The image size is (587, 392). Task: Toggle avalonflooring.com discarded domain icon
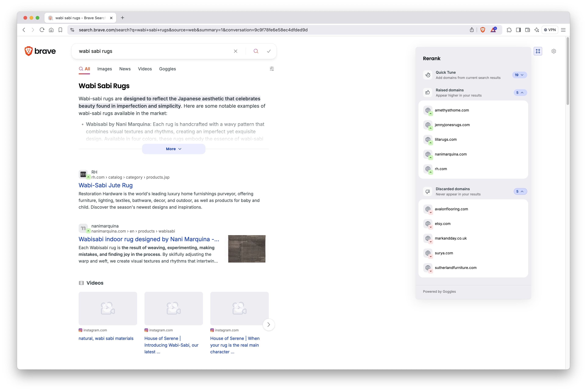[428, 209]
